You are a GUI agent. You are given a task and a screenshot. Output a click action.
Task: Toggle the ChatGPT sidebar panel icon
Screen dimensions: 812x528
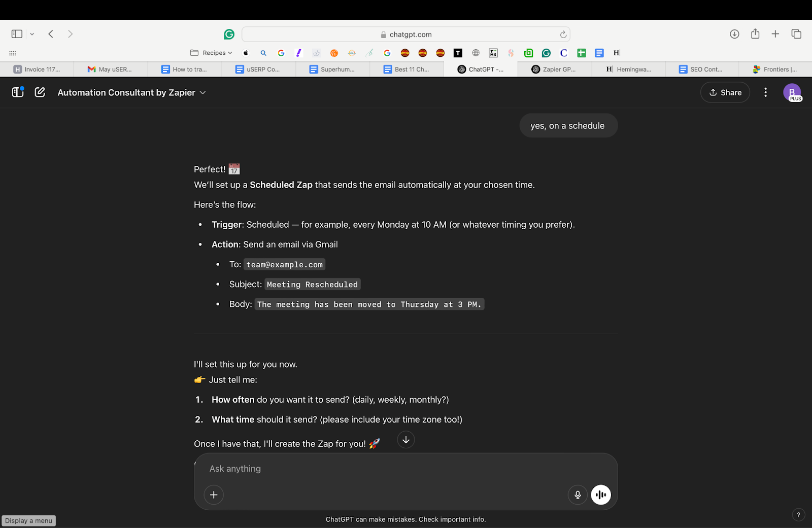18,92
